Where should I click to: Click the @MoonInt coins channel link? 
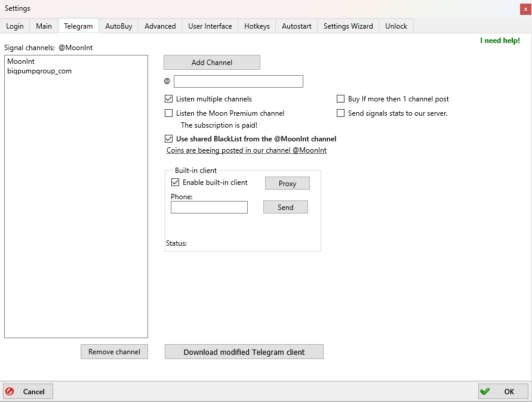246,151
